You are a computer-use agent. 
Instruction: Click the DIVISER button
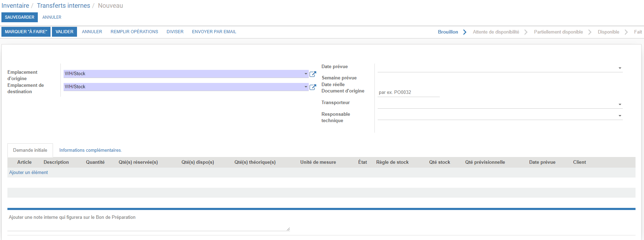[x=175, y=32]
